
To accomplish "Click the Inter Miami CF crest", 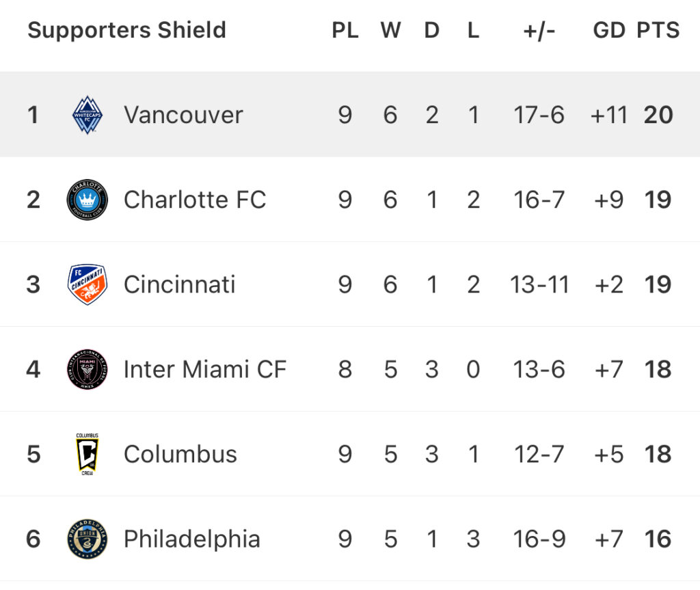I will (87, 369).
